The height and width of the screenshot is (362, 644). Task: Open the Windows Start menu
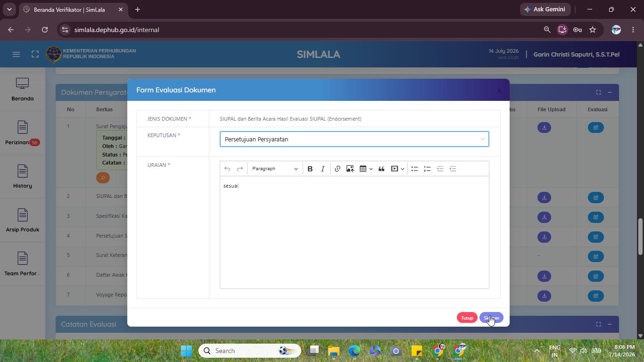point(187,351)
